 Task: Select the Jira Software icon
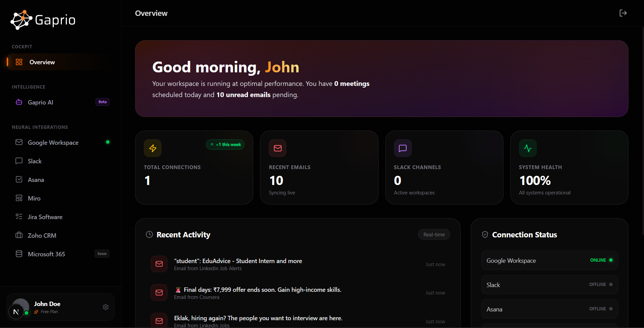(19, 217)
